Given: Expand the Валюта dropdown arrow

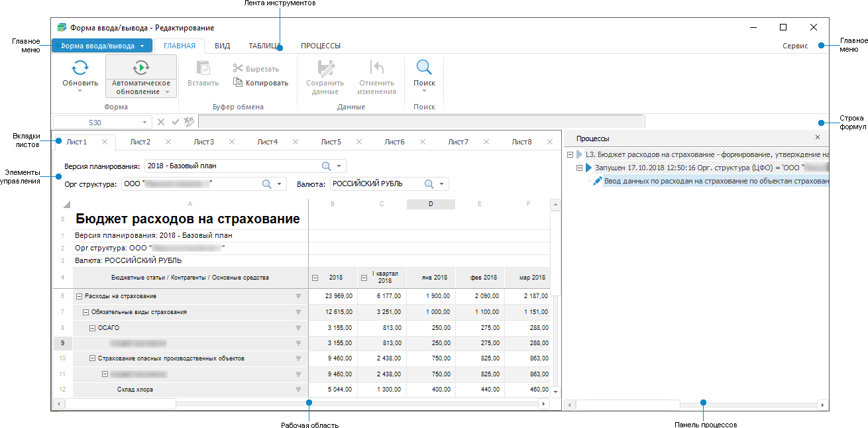Looking at the screenshot, I should (x=442, y=184).
